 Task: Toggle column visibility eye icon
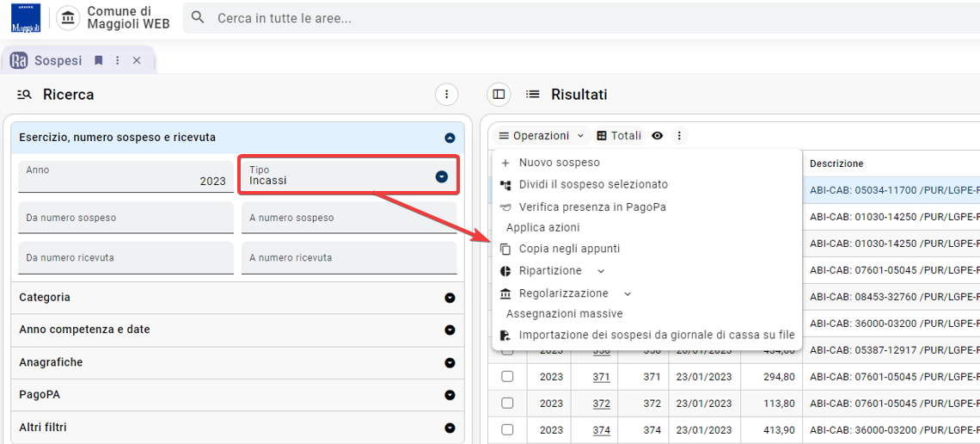pyautogui.click(x=657, y=136)
